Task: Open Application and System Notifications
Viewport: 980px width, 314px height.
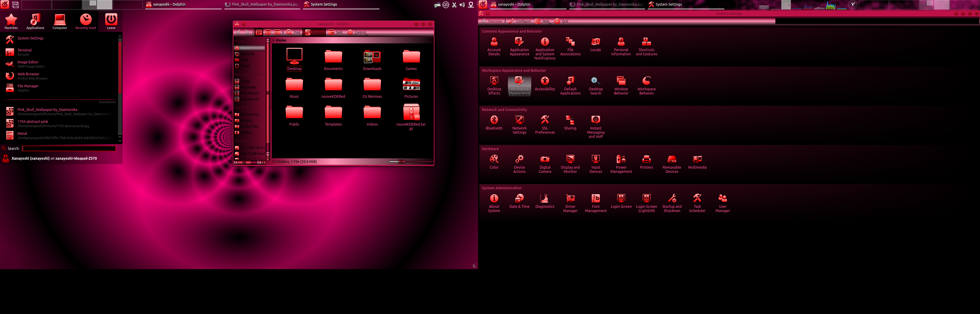Action: 545,48
